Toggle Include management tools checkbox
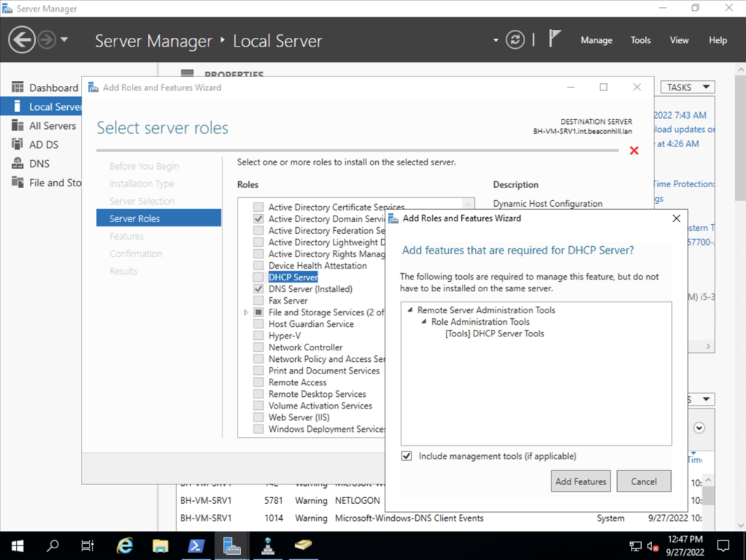This screenshot has height=560, width=746. [407, 456]
